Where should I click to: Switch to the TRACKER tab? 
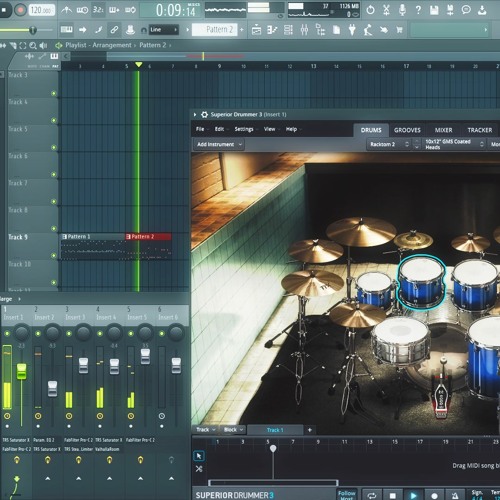pyautogui.click(x=479, y=130)
